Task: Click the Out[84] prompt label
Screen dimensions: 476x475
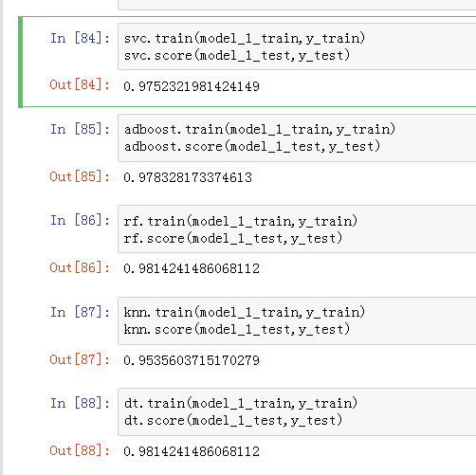Action: (x=80, y=84)
